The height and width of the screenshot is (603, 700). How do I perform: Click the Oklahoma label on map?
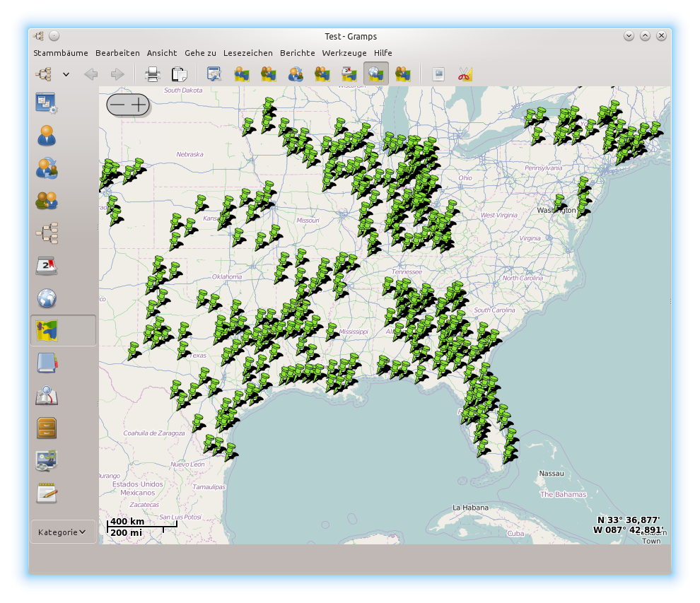click(227, 276)
